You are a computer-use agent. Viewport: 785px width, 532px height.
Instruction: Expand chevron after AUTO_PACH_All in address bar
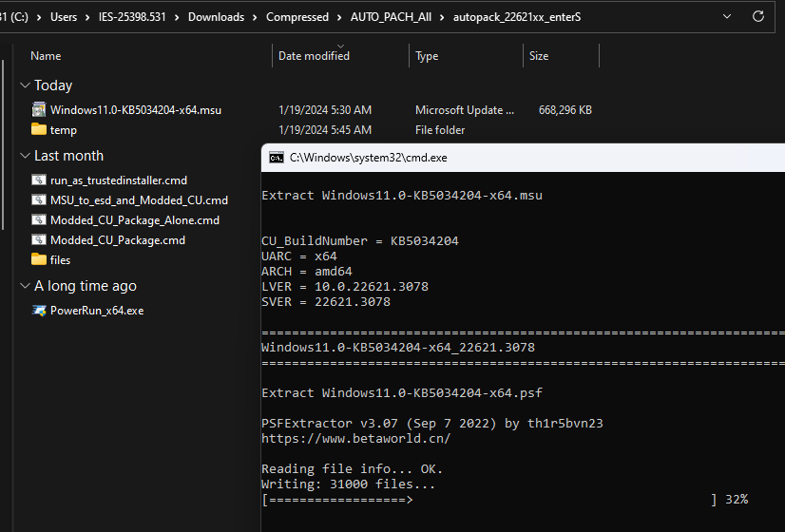[x=442, y=17]
